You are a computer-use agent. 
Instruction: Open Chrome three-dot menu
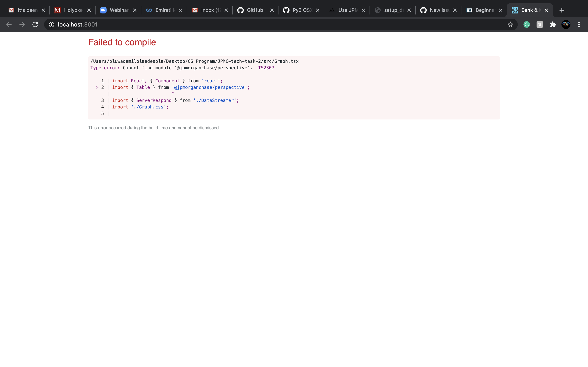pyautogui.click(x=579, y=24)
